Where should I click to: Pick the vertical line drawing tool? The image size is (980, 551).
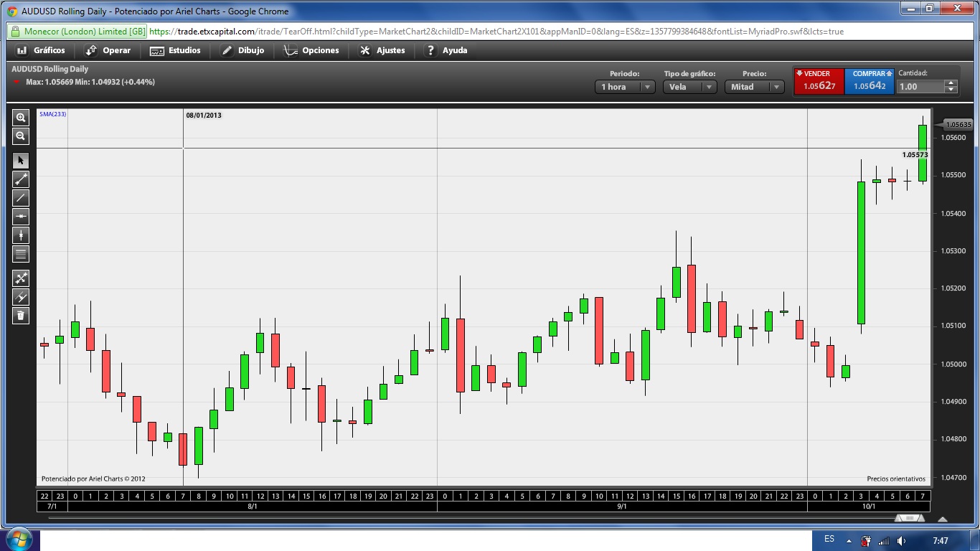pos(21,235)
